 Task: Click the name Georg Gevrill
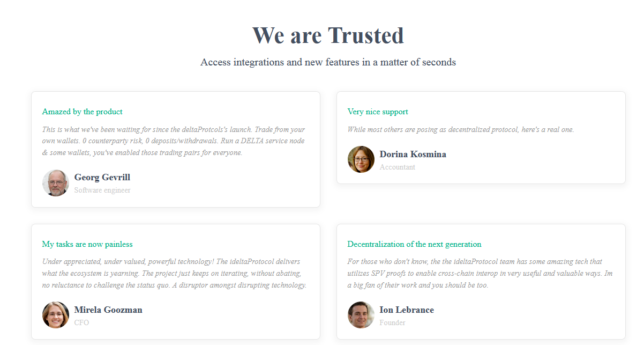(x=102, y=178)
